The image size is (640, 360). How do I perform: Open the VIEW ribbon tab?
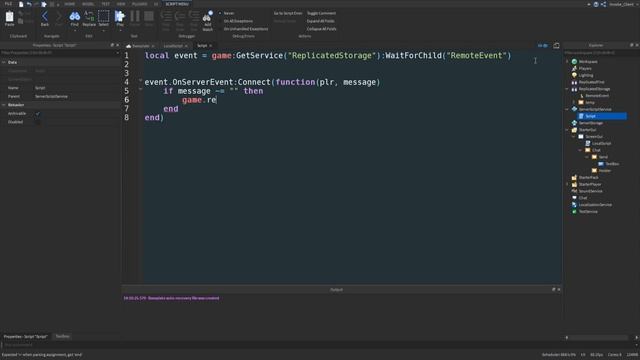121,4
